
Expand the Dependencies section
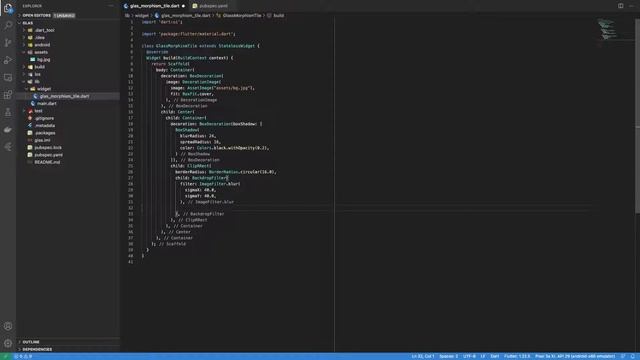coord(37,349)
